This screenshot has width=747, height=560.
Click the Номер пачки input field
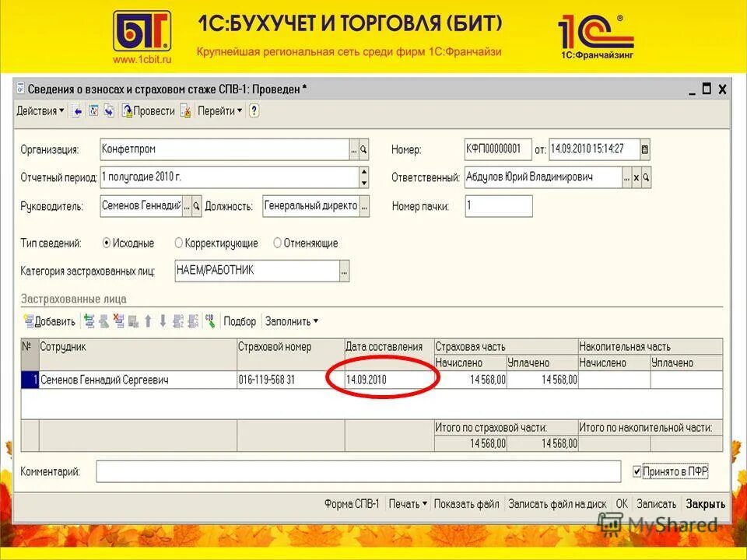[499, 206]
